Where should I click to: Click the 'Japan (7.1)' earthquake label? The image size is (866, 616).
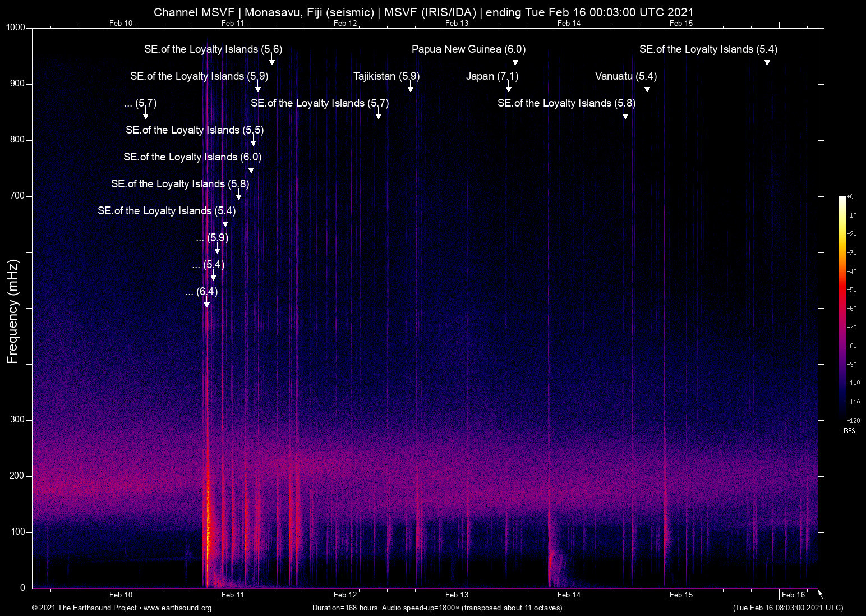[x=492, y=76]
